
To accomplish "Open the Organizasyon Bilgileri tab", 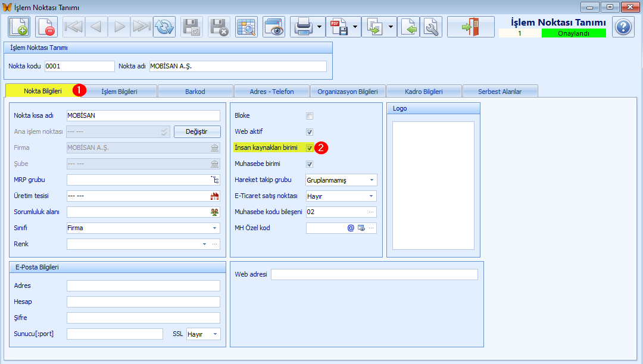I will tap(348, 91).
